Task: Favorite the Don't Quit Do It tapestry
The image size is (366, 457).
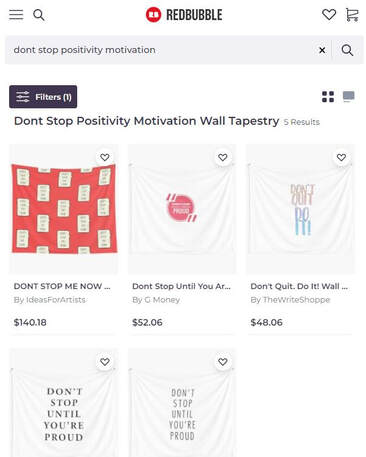Action: coord(341,157)
